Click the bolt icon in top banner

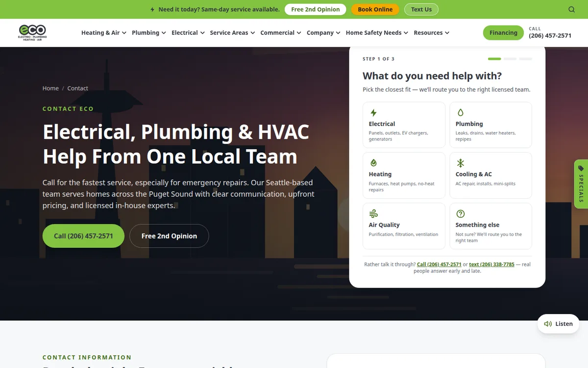click(152, 9)
